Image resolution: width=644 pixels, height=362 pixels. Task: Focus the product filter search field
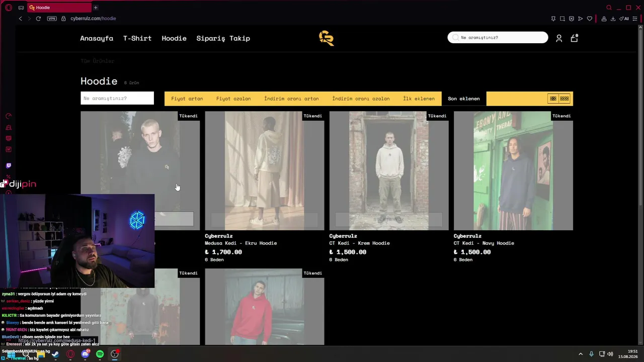pos(117,99)
